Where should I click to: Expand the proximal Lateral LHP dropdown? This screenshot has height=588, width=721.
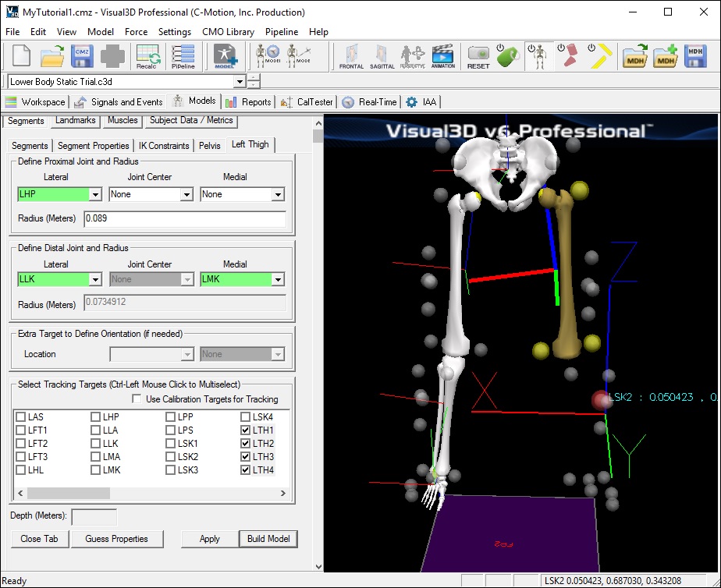(x=95, y=194)
